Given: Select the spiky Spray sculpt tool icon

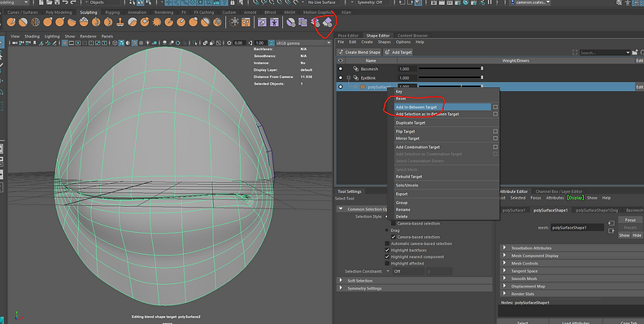Looking at the screenshot, I should (156, 22).
